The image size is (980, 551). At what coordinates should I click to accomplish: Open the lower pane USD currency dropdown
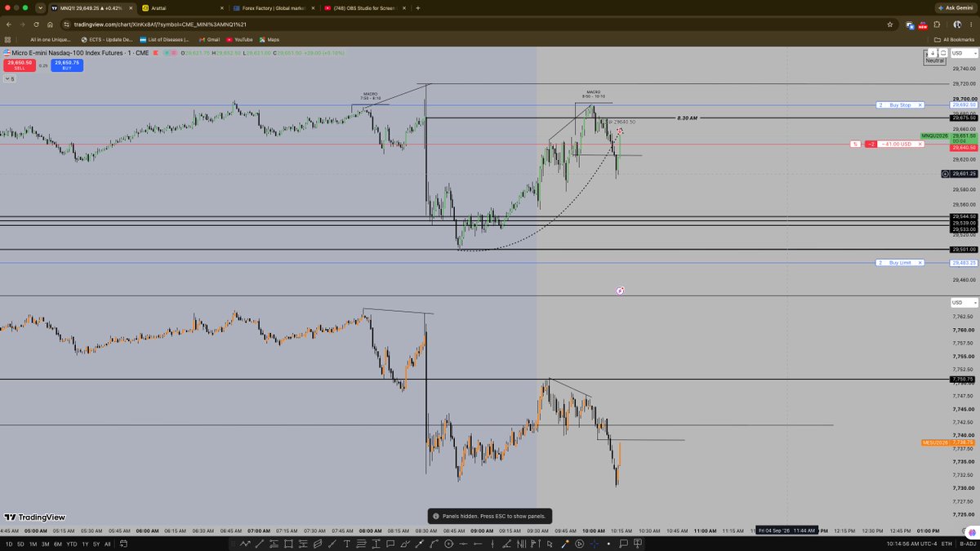point(963,303)
